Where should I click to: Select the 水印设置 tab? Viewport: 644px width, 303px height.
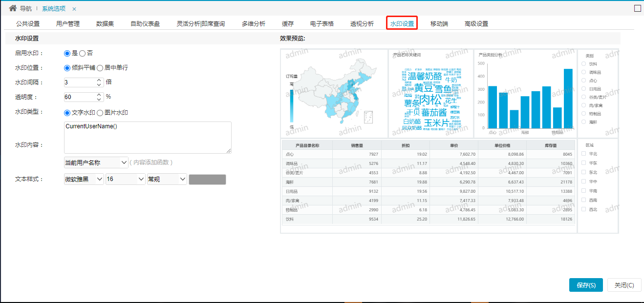click(402, 23)
